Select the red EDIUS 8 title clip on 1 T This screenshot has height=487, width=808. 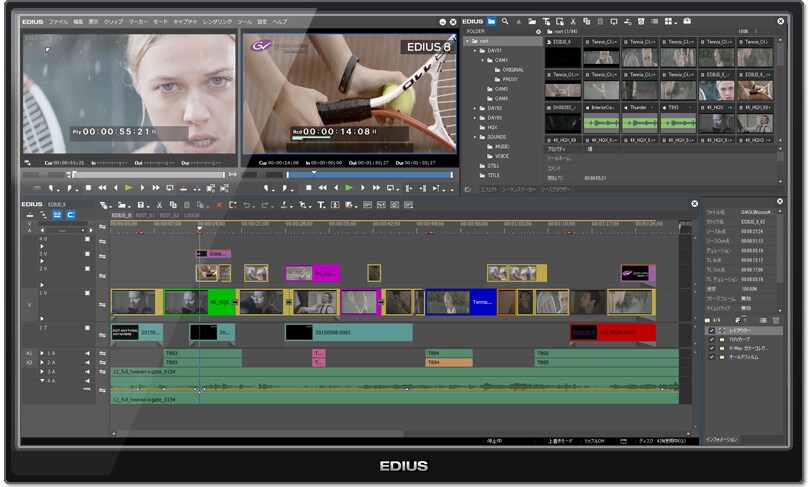pyautogui.click(x=613, y=332)
